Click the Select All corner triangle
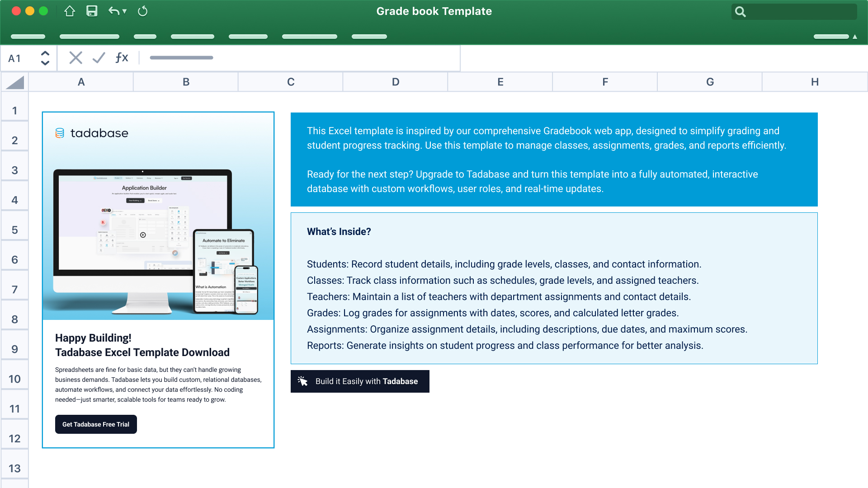868x488 pixels. point(15,82)
